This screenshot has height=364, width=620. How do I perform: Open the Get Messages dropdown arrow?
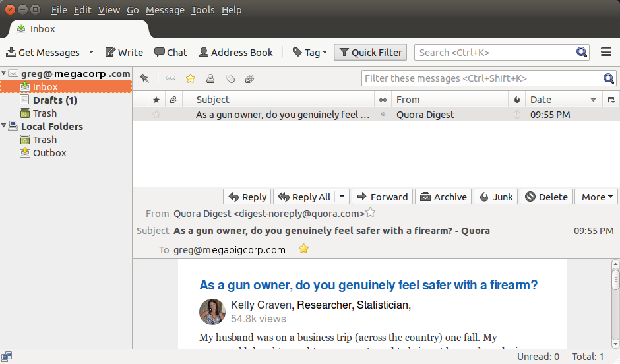91,53
